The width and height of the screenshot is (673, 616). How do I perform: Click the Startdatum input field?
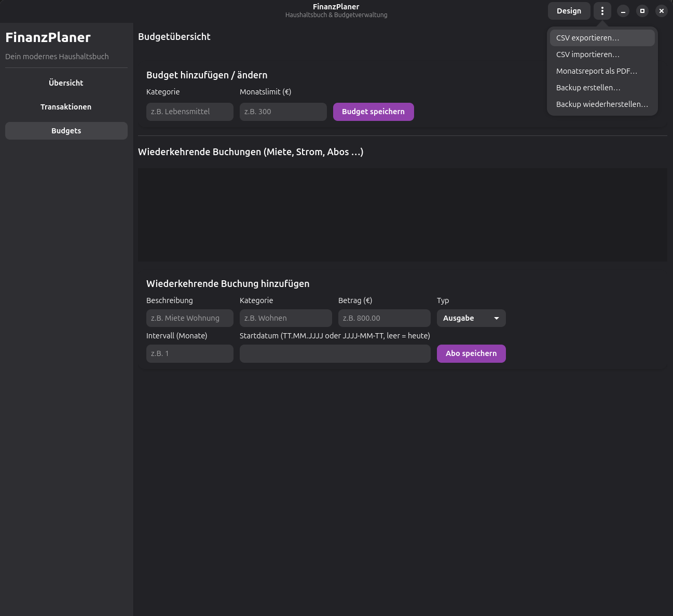click(335, 353)
